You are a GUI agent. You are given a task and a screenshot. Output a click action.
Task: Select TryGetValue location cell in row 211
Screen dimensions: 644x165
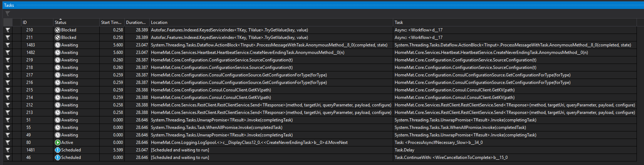click(271, 37)
